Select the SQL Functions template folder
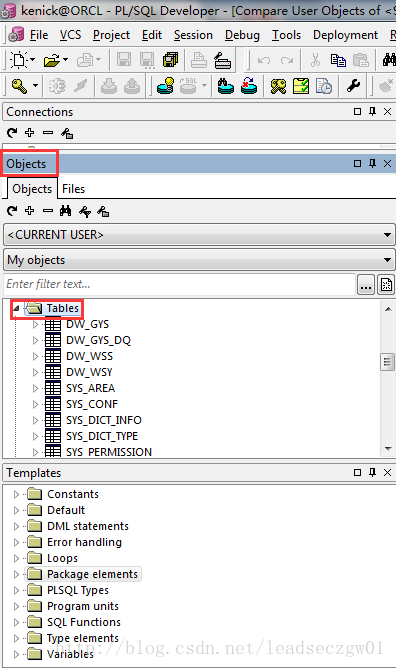 pyautogui.click(x=83, y=622)
